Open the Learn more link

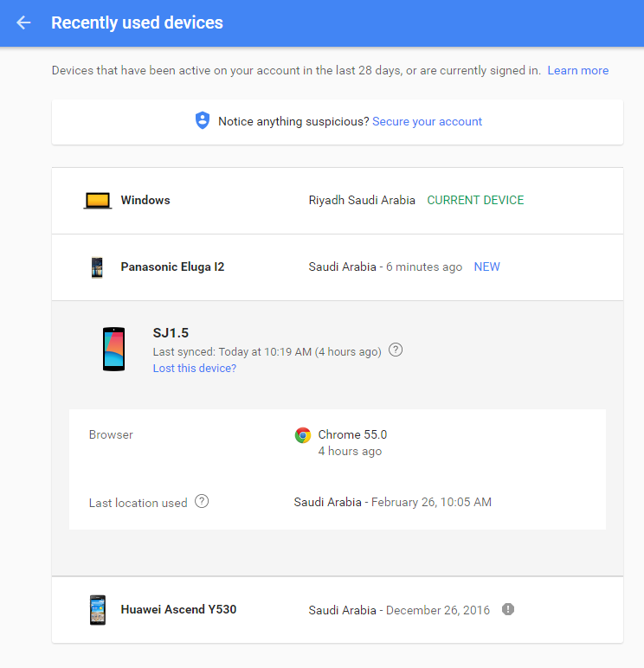click(577, 70)
